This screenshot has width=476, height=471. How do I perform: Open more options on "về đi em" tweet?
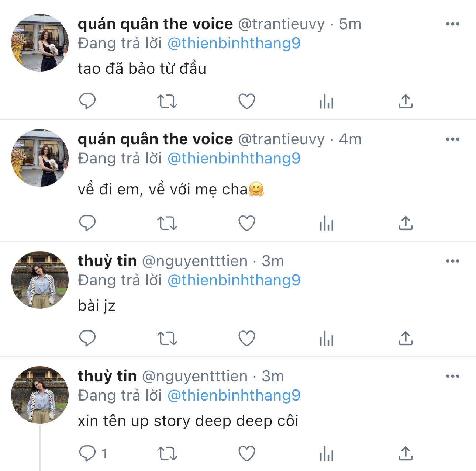click(452, 139)
